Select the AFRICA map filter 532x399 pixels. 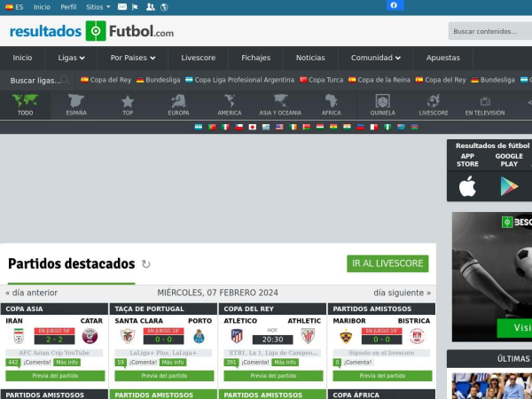coord(331,106)
